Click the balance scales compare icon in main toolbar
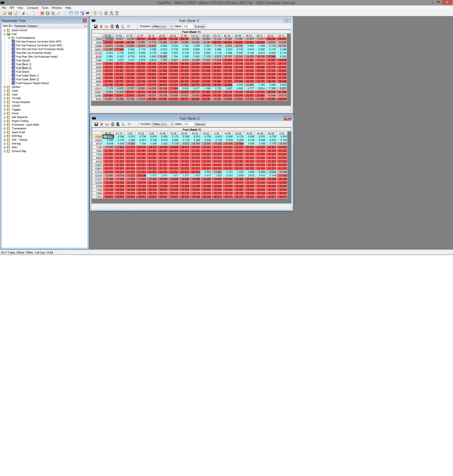This screenshot has width=453, height=476. [x=106, y=13]
